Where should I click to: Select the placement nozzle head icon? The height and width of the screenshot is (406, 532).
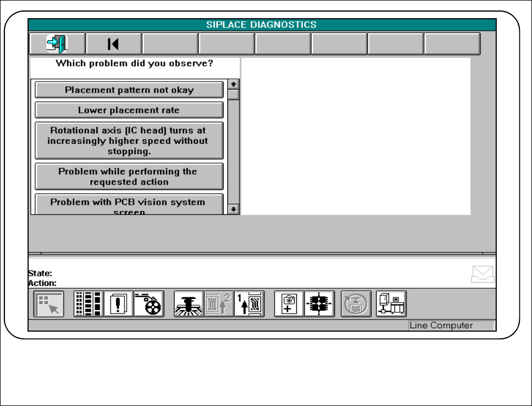pyautogui.click(x=189, y=304)
